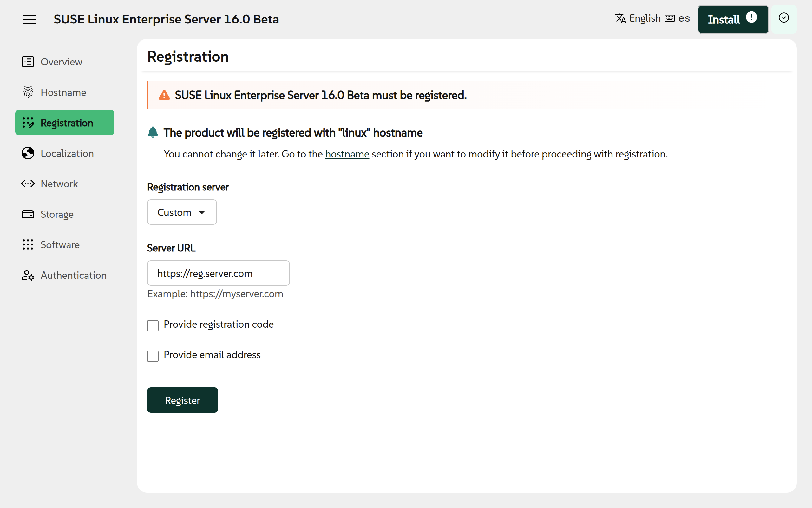This screenshot has height=508, width=812.
Task: Switch to the Network section
Action: 64,184
